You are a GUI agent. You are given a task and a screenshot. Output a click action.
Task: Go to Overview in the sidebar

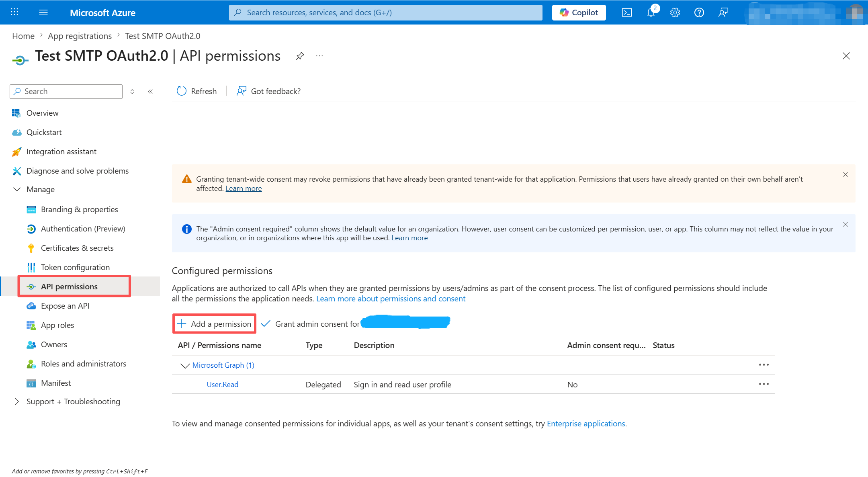[42, 113]
